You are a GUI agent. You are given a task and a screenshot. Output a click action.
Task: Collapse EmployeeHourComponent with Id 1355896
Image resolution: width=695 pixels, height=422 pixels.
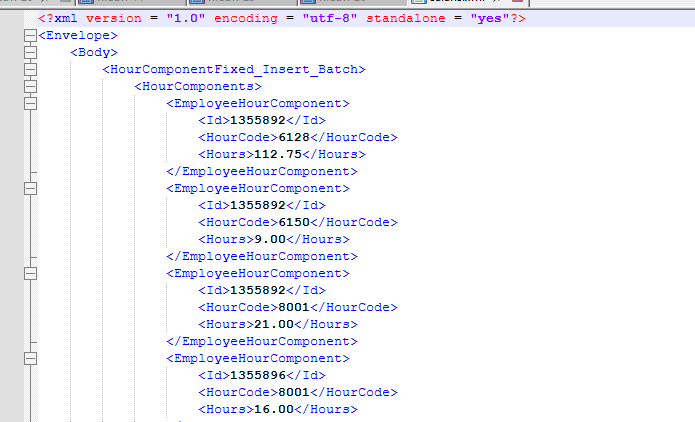30,358
